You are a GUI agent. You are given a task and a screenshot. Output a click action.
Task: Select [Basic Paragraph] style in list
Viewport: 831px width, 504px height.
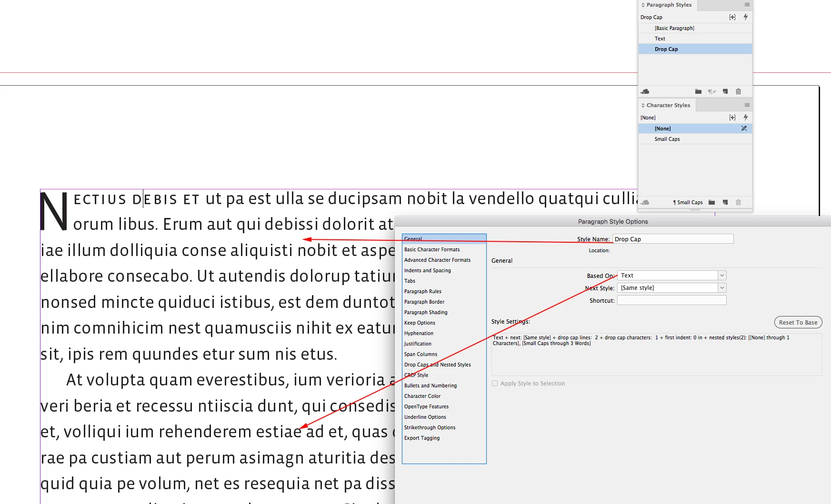[x=695, y=28]
